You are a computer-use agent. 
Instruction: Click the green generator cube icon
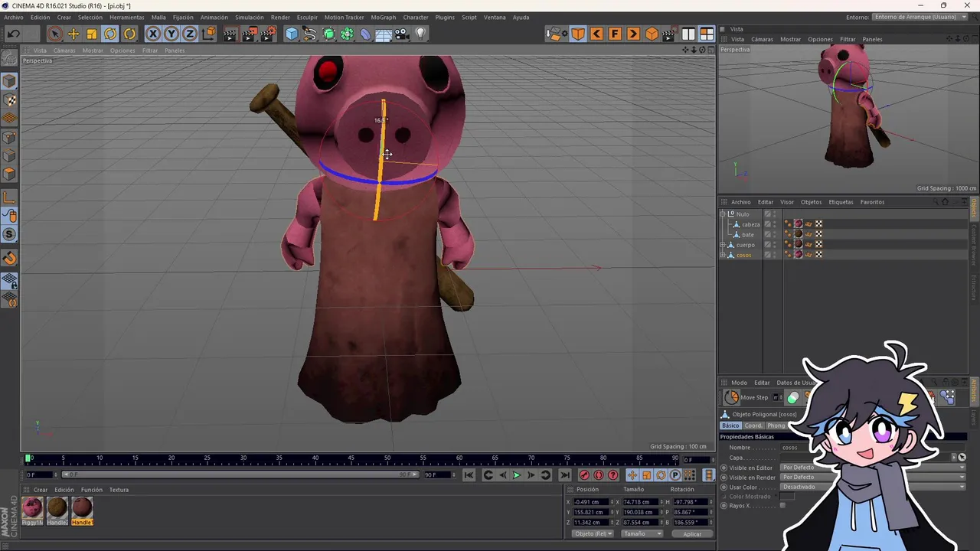[329, 34]
